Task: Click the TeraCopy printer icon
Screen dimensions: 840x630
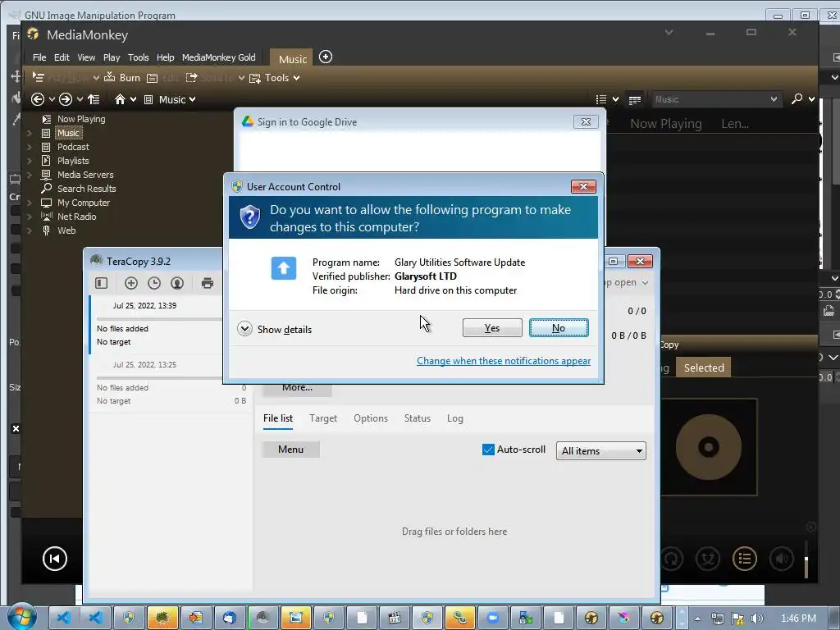Action: pos(208,283)
